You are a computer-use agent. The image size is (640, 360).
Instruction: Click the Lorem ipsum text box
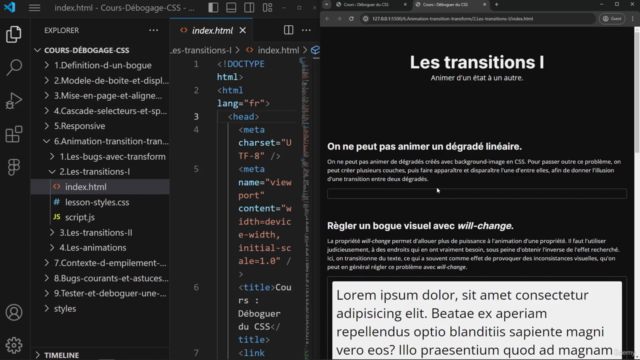(x=477, y=320)
